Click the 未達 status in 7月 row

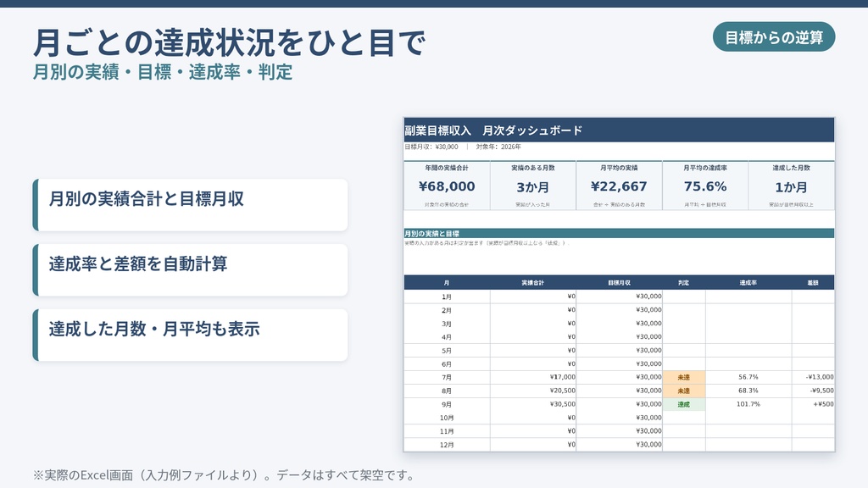684,377
